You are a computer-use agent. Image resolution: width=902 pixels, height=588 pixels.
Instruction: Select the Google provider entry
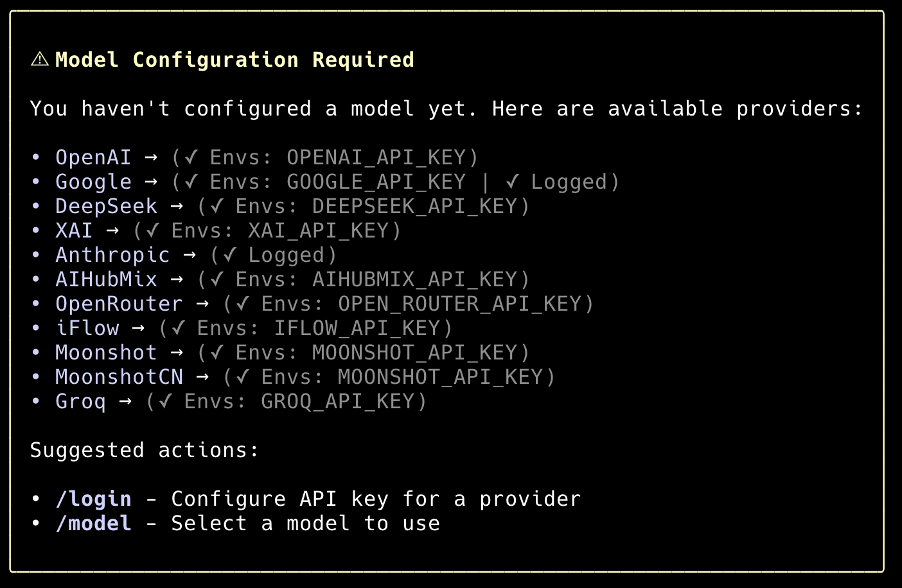(x=93, y=182)
